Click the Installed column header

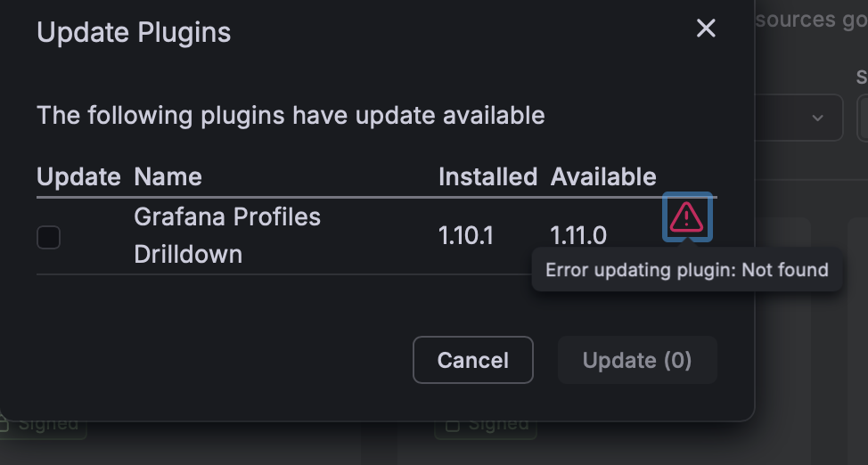tap(487, 176)
